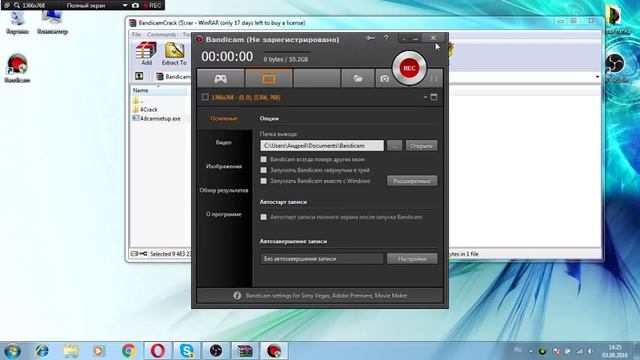
Task: Open OBS Studio desktop shortcut
Action: [x=615, y=69]
